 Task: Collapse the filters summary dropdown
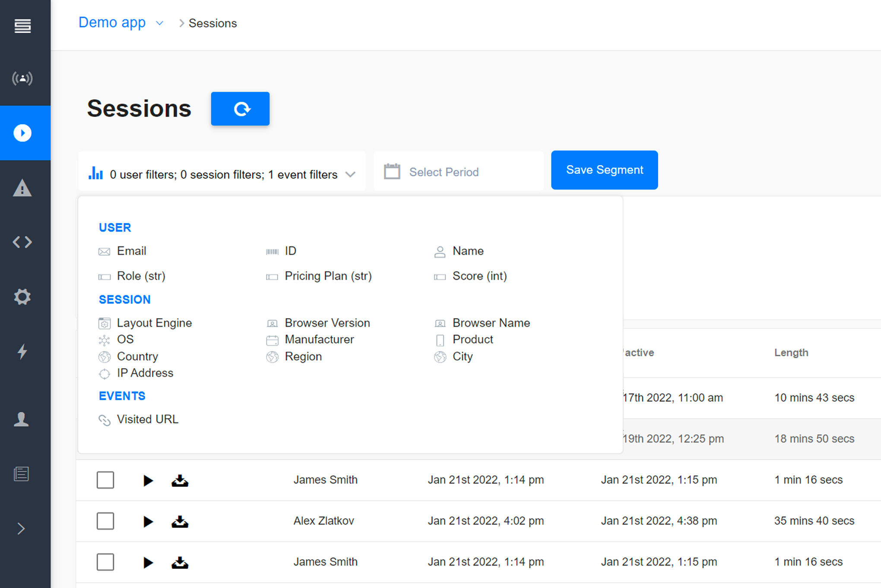pos(350,174)
